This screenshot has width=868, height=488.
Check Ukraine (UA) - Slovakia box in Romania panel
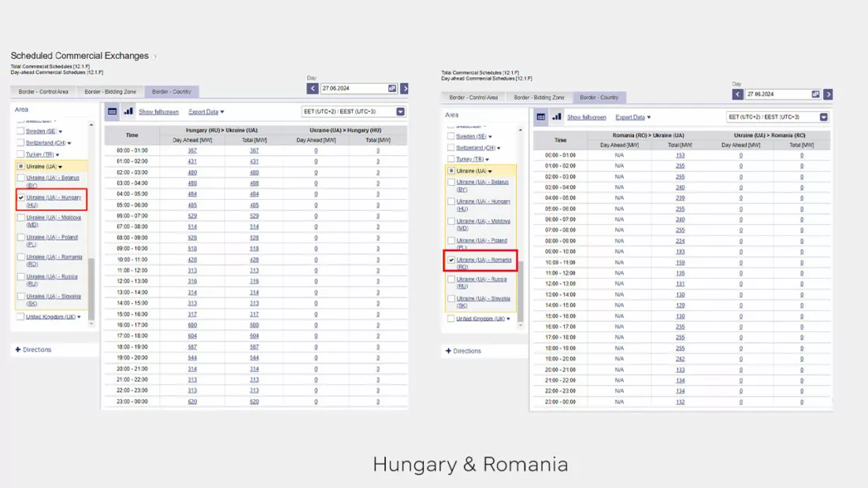point(451,299)
